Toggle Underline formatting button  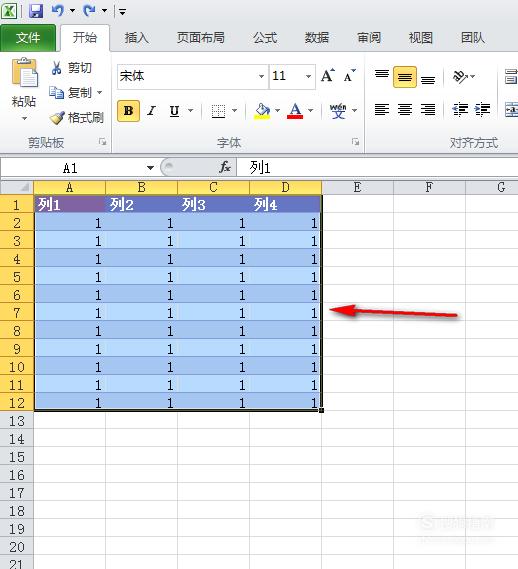coord(175,111)
